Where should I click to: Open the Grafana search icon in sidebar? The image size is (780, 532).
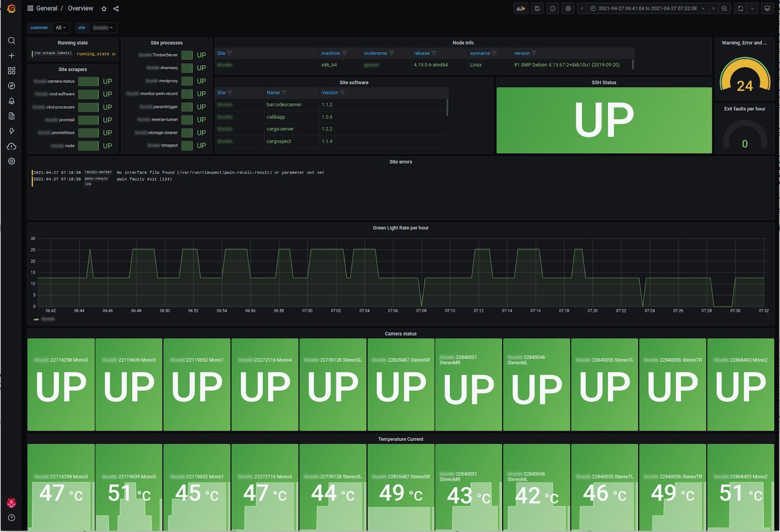pyautogui.click(x=12, y=41)
